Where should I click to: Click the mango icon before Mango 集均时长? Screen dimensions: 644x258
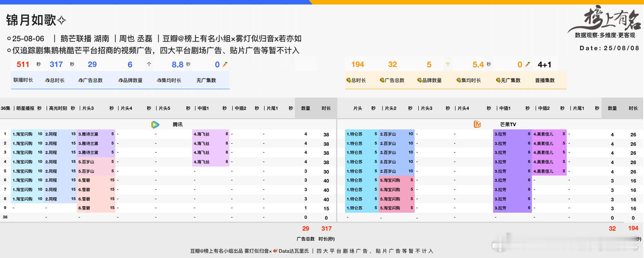pyautogui.click(x=459, y=80)
